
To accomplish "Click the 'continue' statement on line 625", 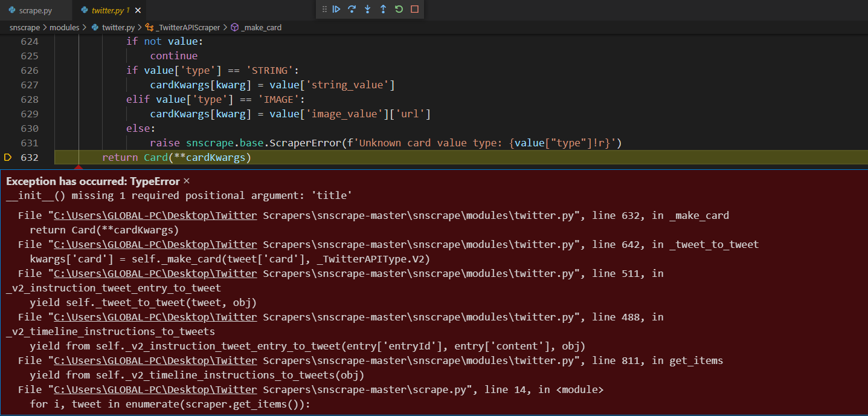I will click(x=174, y=56).
